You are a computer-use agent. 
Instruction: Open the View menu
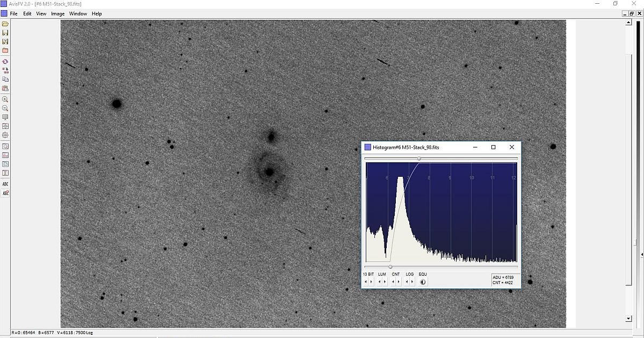click(41, 13)
